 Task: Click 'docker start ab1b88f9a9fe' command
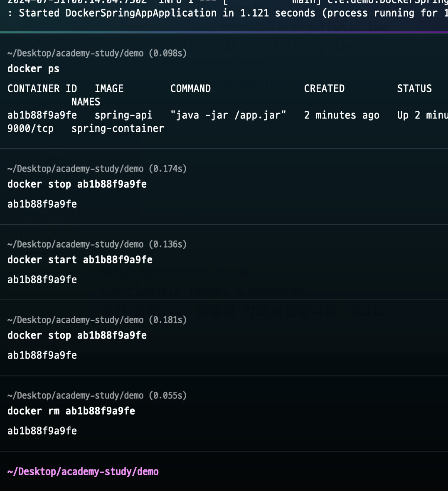(80, 260)
